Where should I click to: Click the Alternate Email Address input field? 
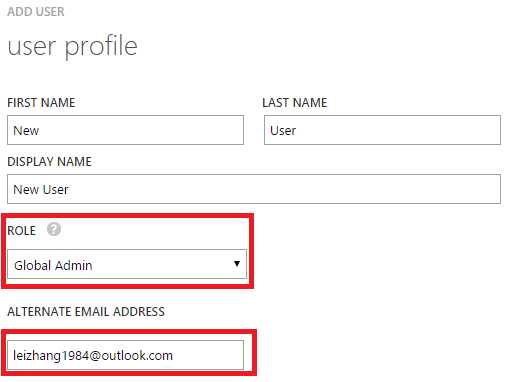[x=125, y=355]
